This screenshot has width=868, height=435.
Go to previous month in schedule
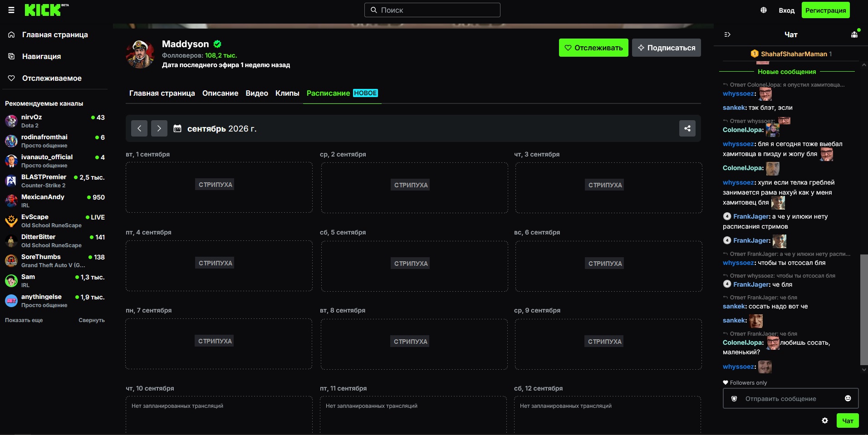(139, 128)
